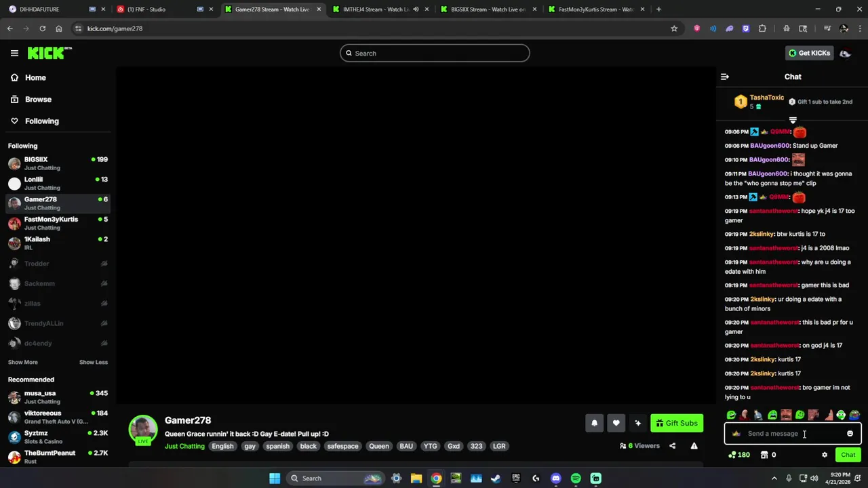Open TheBurntPeanut recommended channel

58,457
